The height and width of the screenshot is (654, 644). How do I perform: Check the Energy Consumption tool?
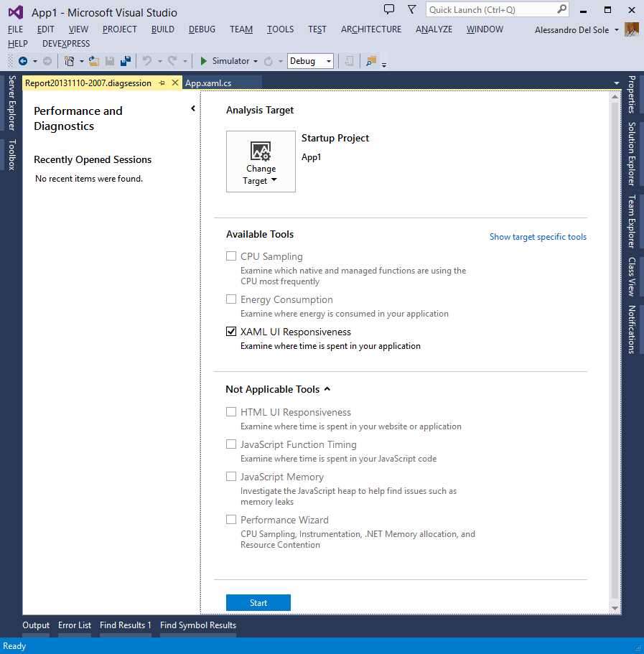(x=231, y=299)
